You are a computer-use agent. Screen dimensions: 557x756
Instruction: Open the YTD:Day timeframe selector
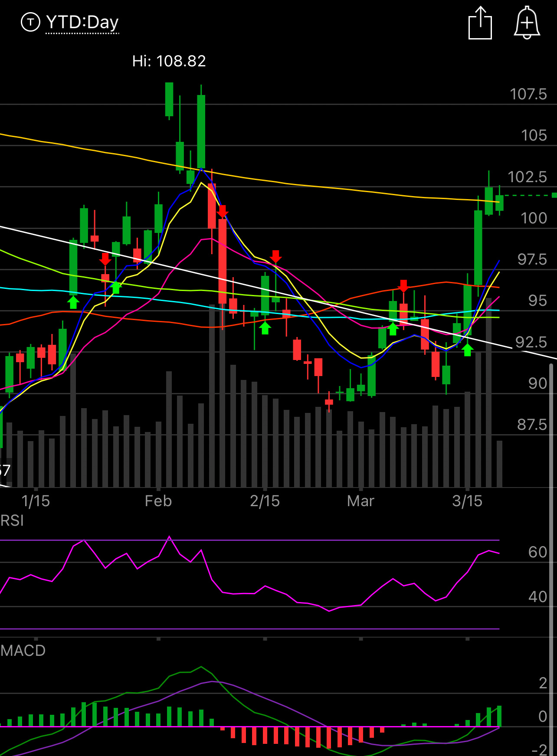tap(82, 22)
